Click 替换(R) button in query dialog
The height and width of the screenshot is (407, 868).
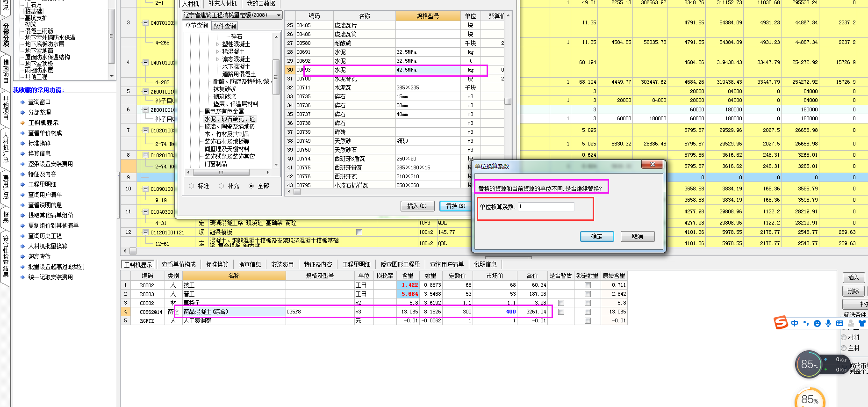455,206
